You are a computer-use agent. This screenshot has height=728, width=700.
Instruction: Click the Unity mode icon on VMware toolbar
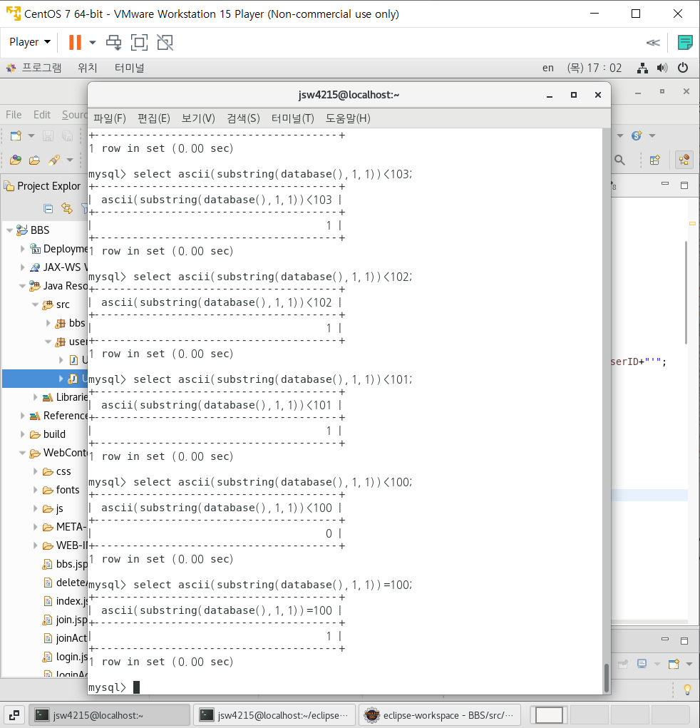pyautogui.click(x=165, y=42)
